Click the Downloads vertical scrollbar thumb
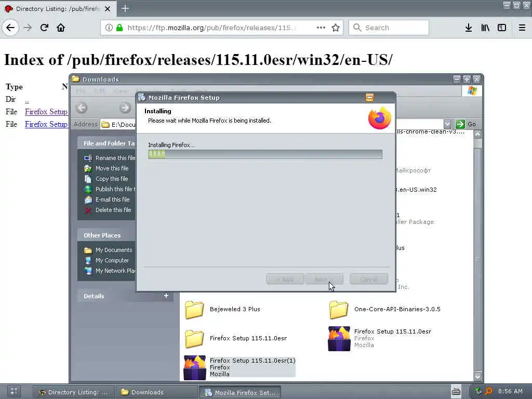This screenshot has width=532, height=399. point(478,260)
